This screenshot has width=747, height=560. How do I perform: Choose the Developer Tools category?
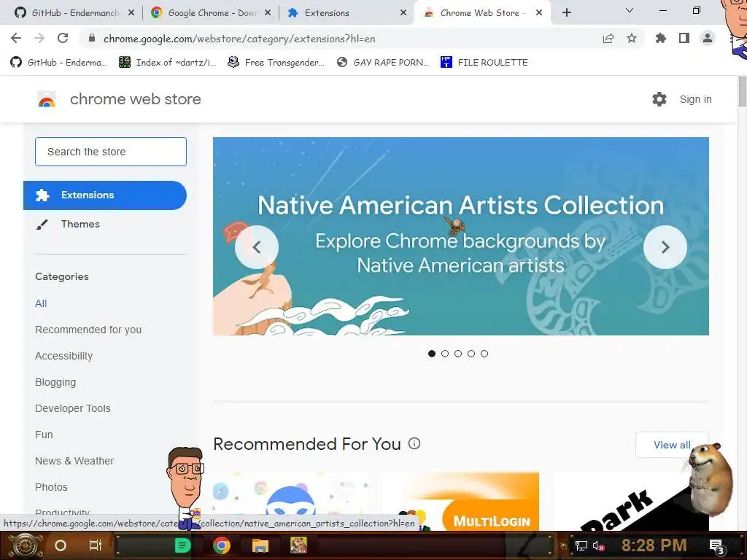coord(72,408)
